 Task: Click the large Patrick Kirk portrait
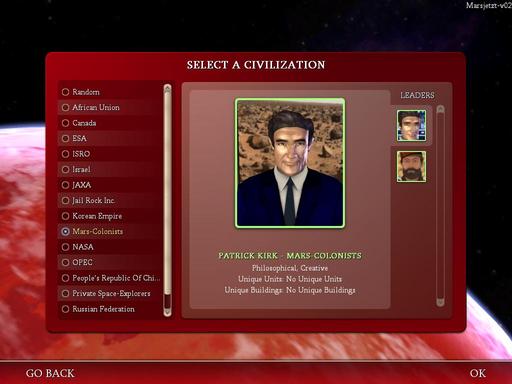[290, 163]
